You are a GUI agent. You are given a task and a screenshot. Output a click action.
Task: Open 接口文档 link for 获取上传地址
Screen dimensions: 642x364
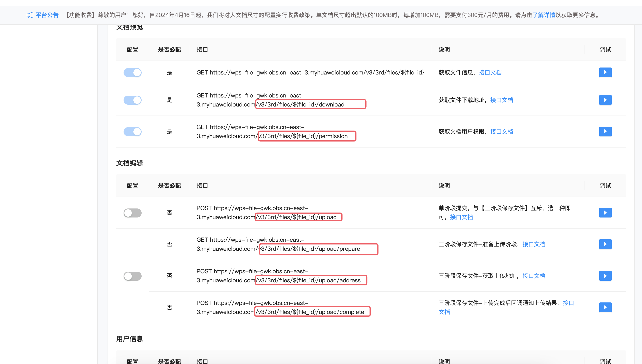[x=534, y=276]
